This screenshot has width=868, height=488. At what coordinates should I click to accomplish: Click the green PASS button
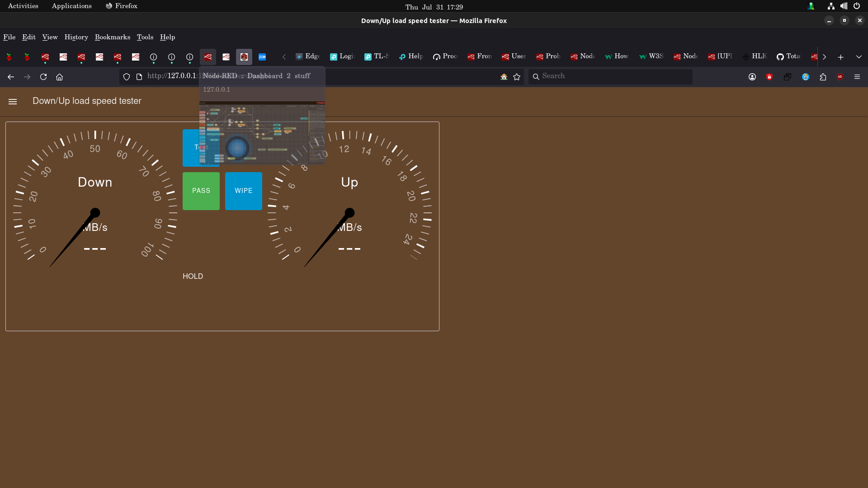click(x=201, y=191)
